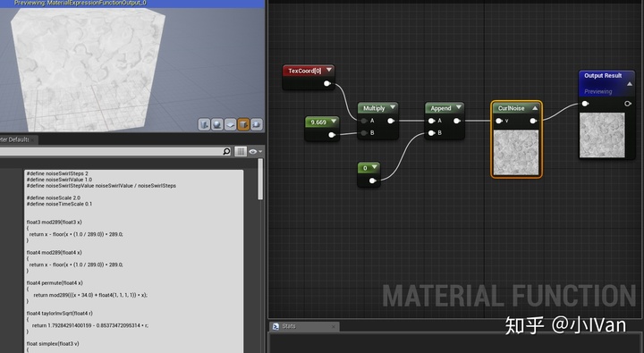Select the Output Result node title

[x=603, y=76]
